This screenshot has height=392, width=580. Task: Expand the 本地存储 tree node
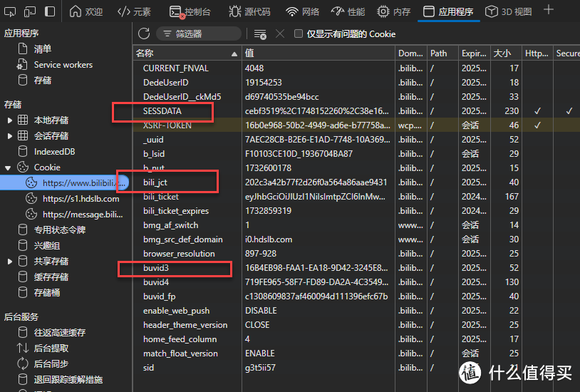pos(9,120)
